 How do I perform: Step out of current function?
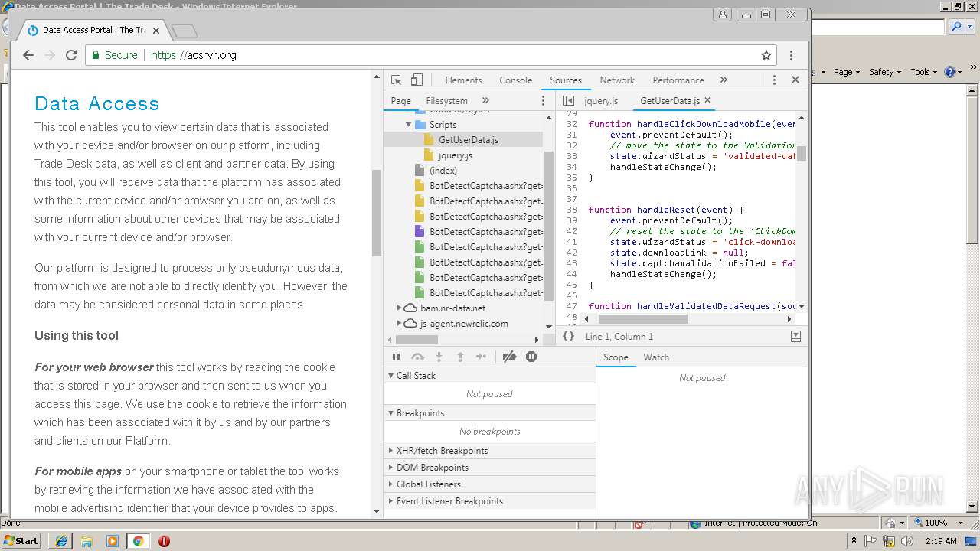point(460,357)
